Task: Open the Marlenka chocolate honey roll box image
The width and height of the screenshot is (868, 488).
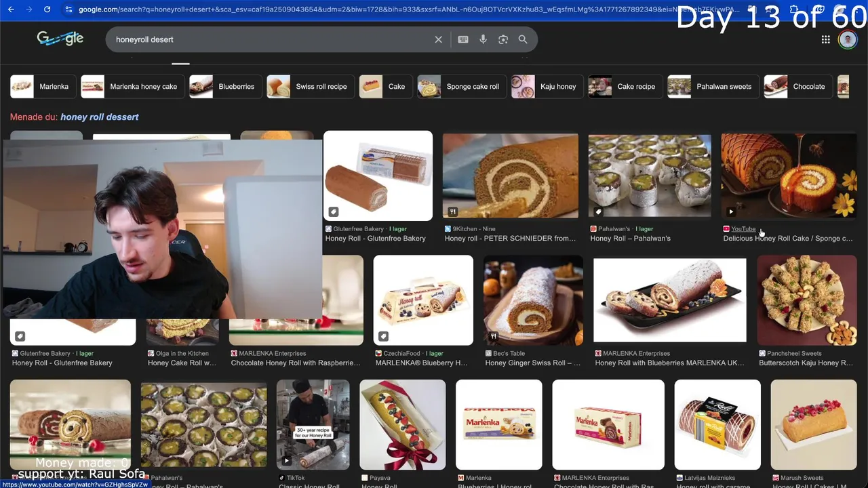Action: click(x=608, y=424)
